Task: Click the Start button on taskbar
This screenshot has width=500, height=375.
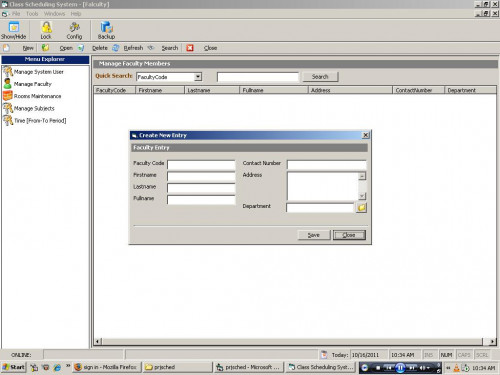Action: point(14,367)
